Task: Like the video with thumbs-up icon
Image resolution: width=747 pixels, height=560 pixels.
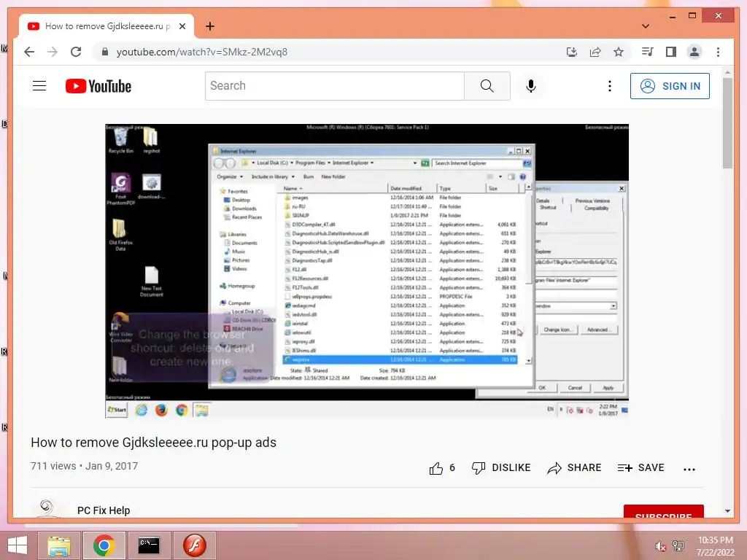Action: point(436,469)
